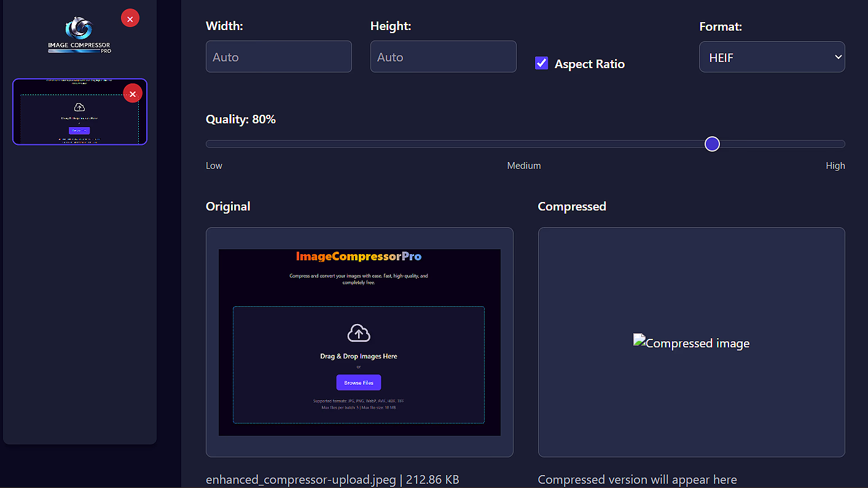Toggle the Aspect Ratio checkbox
Screen dimensions: 868x488
tap(541, 63)
